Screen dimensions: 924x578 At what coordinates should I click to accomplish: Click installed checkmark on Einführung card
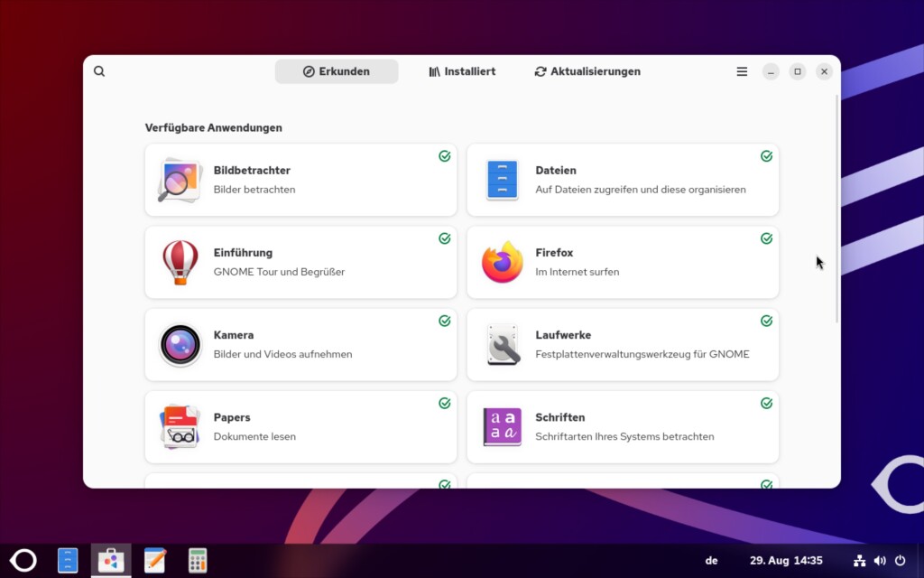444,238
